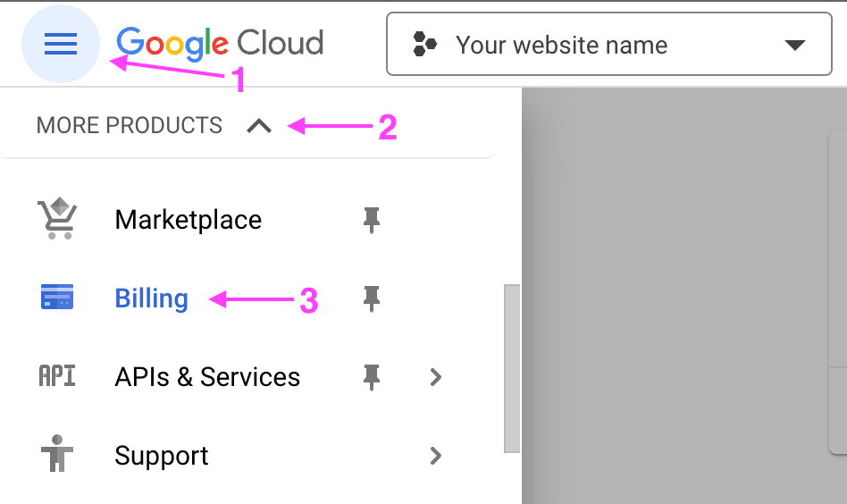Click the Support menu entry

[162, 456]
